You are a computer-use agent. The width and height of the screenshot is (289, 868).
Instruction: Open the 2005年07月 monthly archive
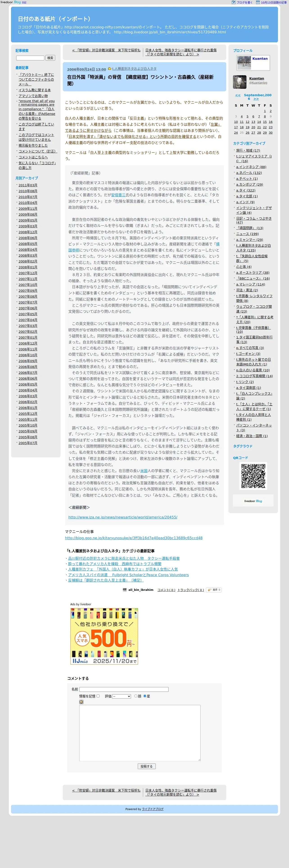(28, 443)
